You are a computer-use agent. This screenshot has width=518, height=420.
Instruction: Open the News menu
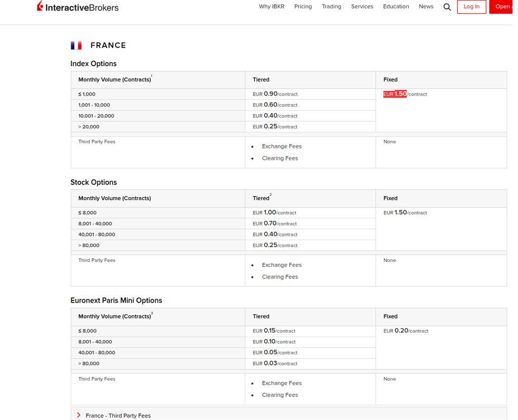(x=426, y=7)
